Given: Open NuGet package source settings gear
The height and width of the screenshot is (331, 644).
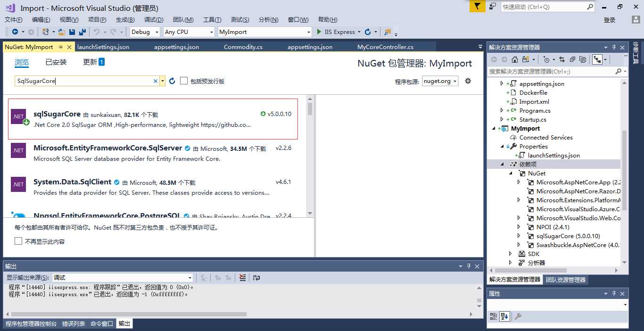Looking at the screenshot, I should point(468,81).
